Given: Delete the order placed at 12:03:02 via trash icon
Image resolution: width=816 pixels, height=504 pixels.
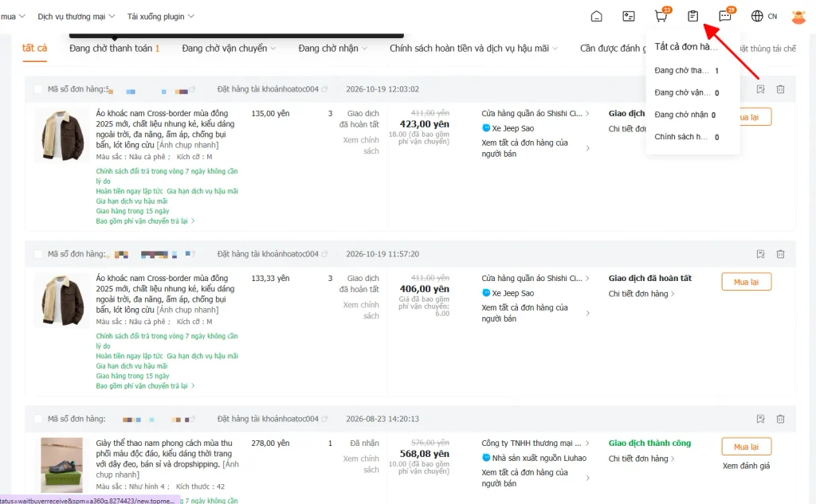Looking at the screenshot, I should point(780,89).
